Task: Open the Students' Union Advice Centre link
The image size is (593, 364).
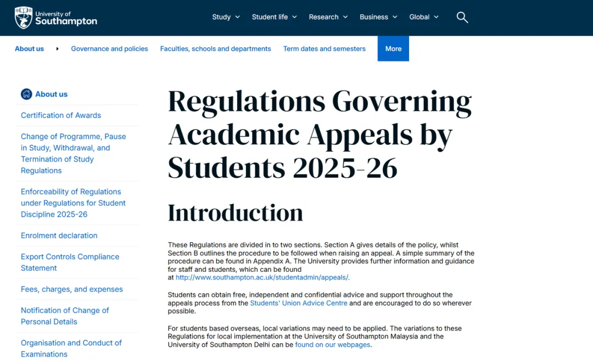Action: click(x=298, y=303)
